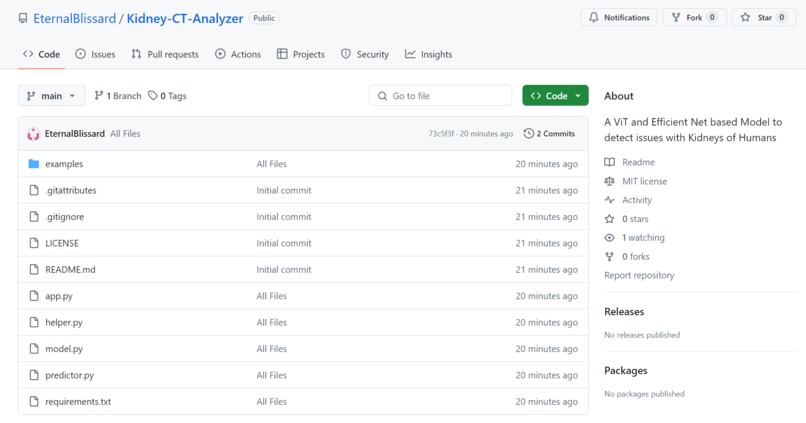Screen dimensions: 806x423
Task: View the 2 Commits history
Action: tap(549, 134)
